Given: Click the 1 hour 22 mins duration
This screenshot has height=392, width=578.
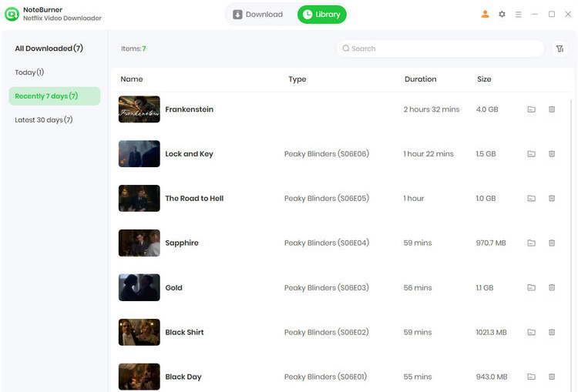Looking at the screenshot, I should pos(428,153).
